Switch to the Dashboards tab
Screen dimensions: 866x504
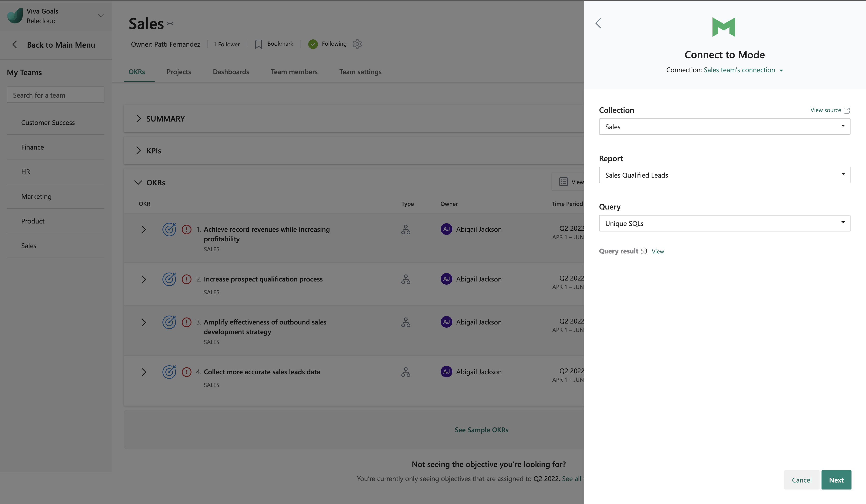[231, 72]
